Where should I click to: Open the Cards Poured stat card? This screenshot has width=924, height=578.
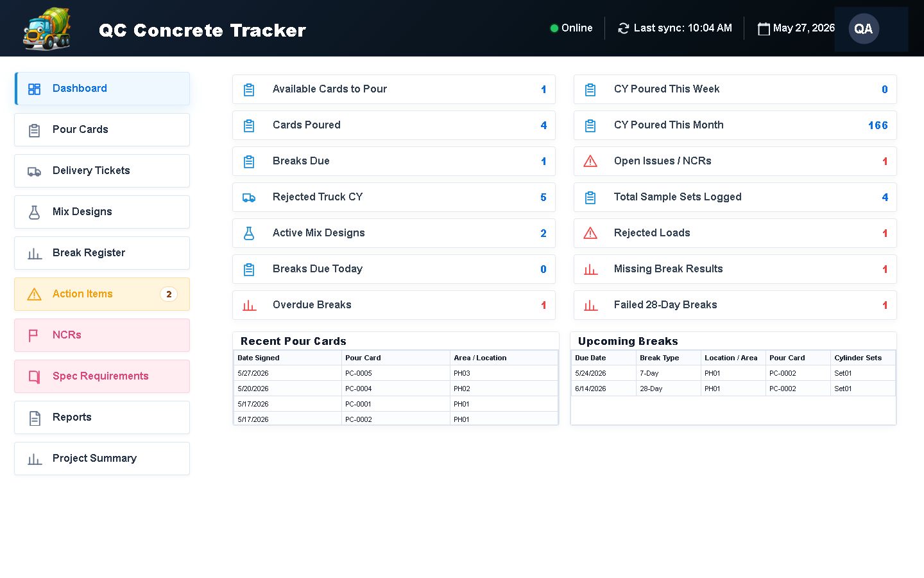tap(394, 125)
